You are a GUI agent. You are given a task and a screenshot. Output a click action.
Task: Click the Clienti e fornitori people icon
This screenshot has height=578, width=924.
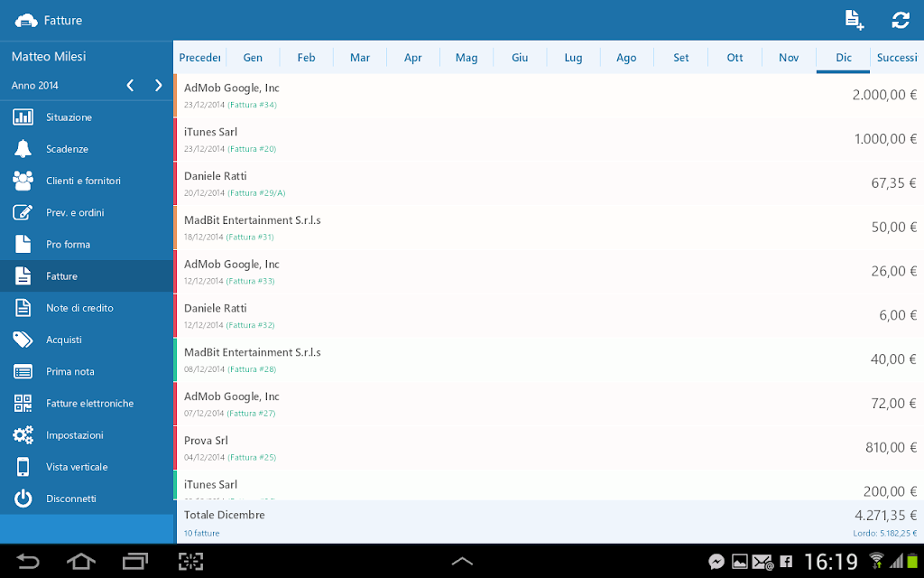[x=23, y=181]
